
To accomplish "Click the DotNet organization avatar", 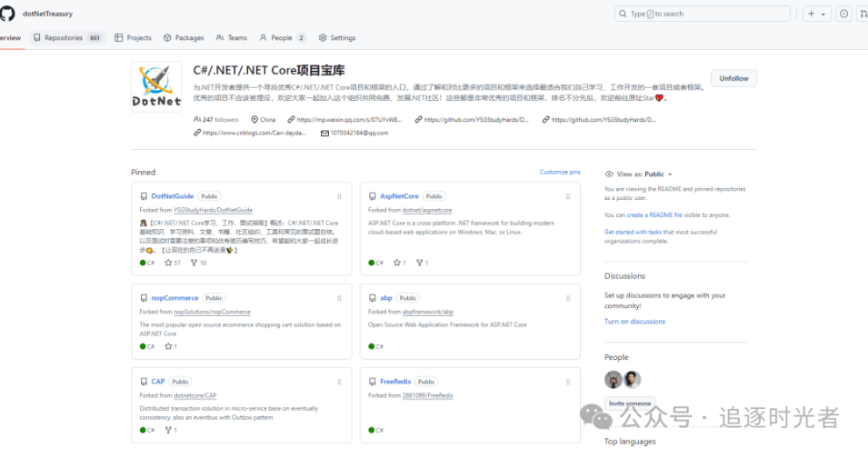I will pyautogui.click(x=156, y=87).
